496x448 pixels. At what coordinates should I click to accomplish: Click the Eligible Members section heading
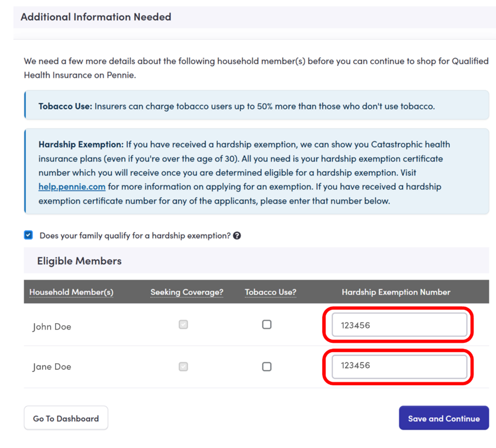tap(79, 261)
